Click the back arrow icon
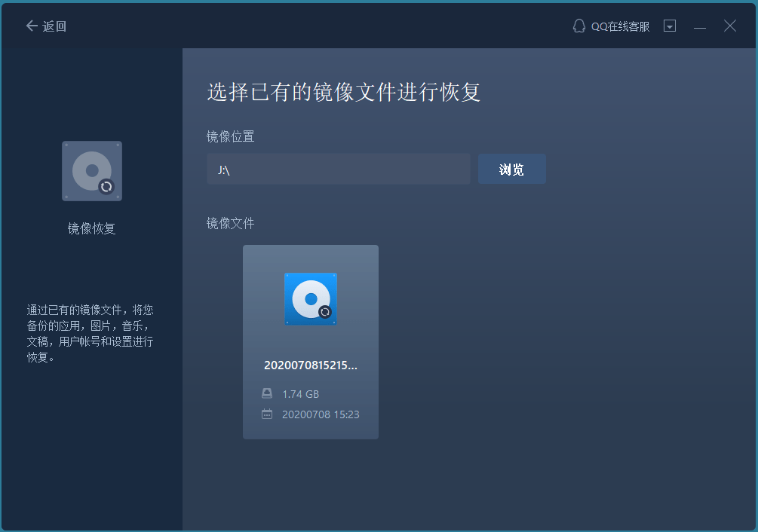The width and height of the screenshot is (758, 532). click(32, 26)
